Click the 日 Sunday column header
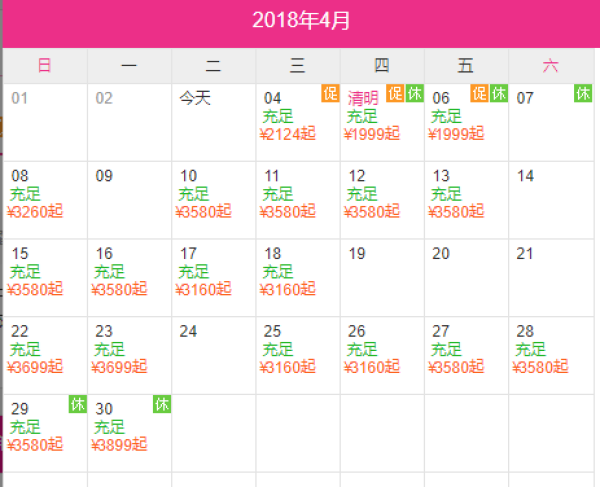This screenshot has height=487, width=600. pyautogui.click(x=45, y=66)
